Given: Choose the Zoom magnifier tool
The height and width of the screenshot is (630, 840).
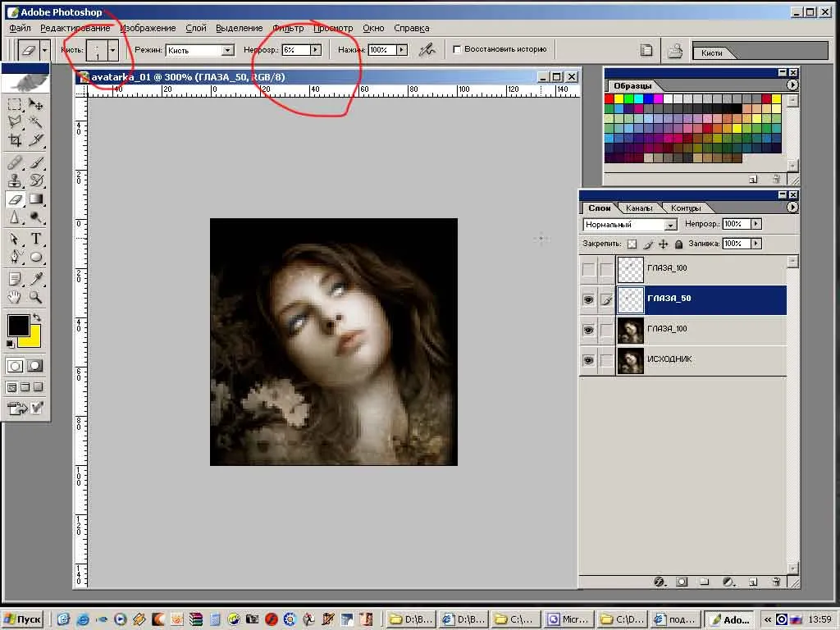Looking at the screenshot, I should (x=36, y=298).
